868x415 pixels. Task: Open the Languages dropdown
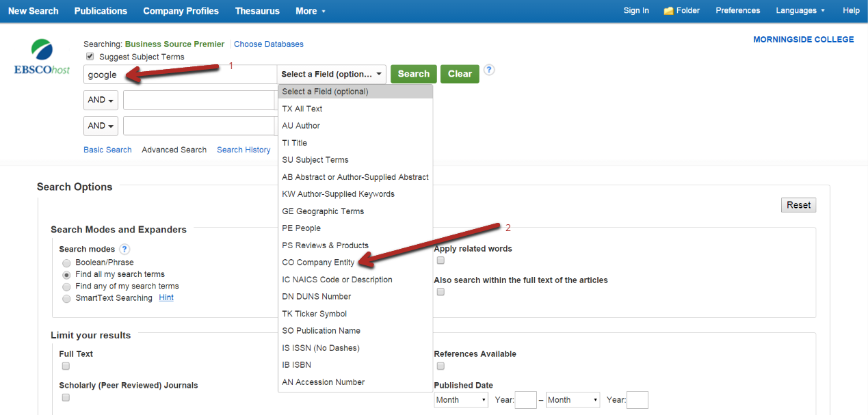[800, 11]
